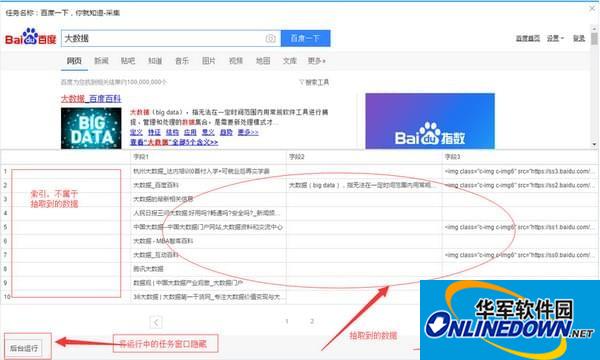This screenshot has height=360, width=600.
Task: Click the 登录 link
Action: (x=579, y=38)
